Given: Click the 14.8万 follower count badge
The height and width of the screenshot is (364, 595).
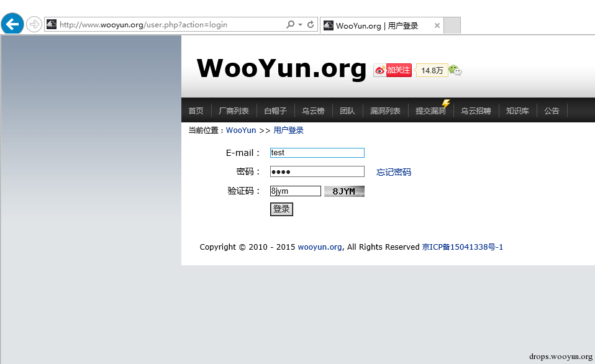Looking at the screenshot, I should (x=432, y=70).
